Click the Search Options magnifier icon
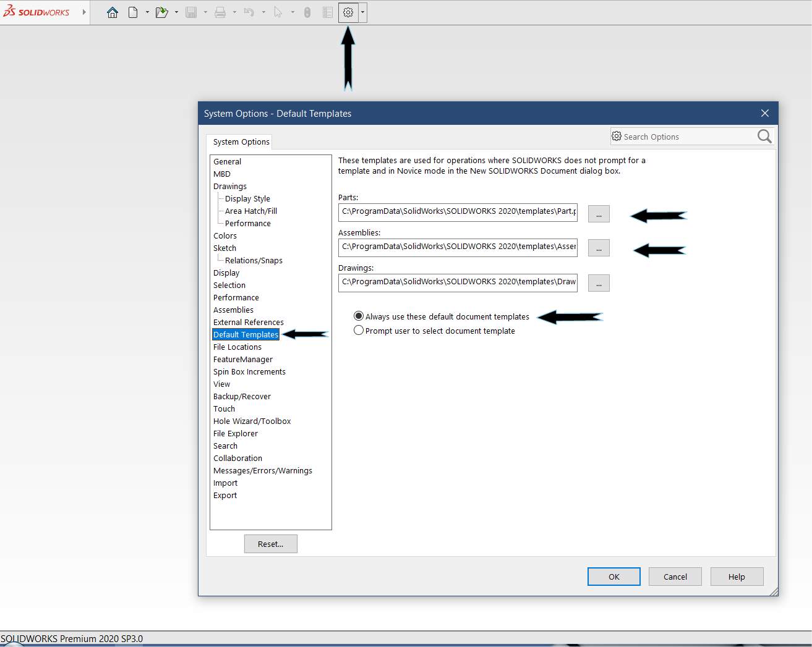The image size is (812, 647). 764,137
